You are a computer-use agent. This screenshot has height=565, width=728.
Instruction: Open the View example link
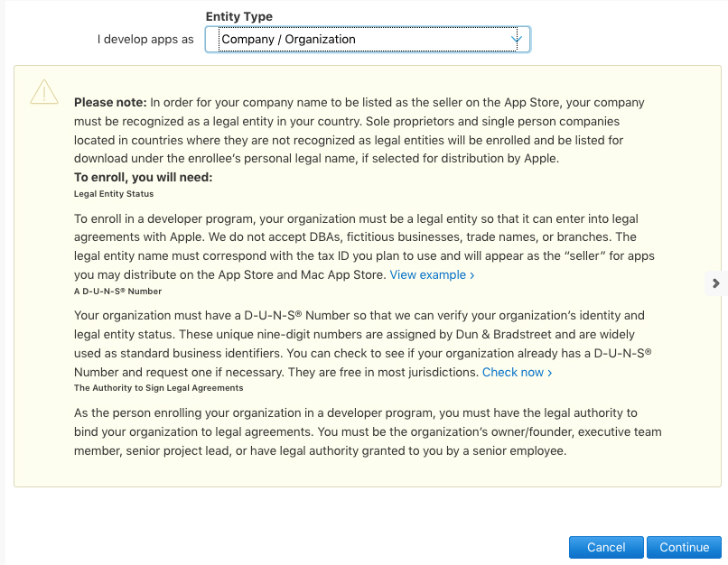[432, 274]
